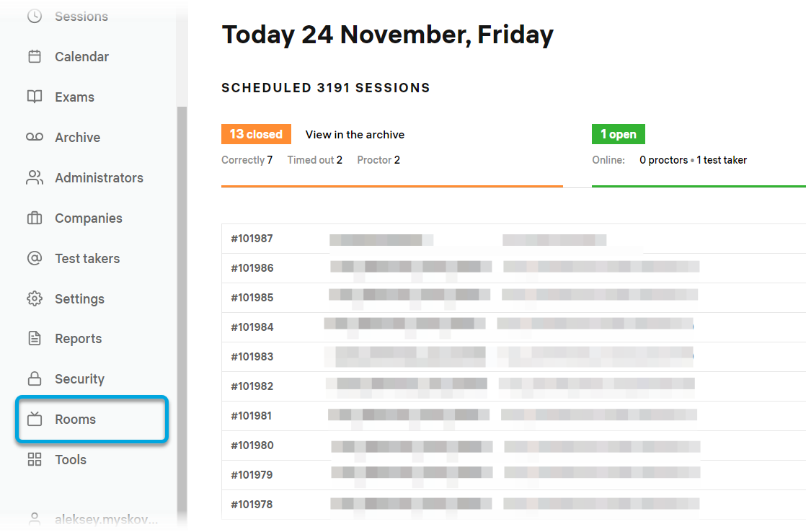Select the orange '13 closed' badge

coord(256,135)
